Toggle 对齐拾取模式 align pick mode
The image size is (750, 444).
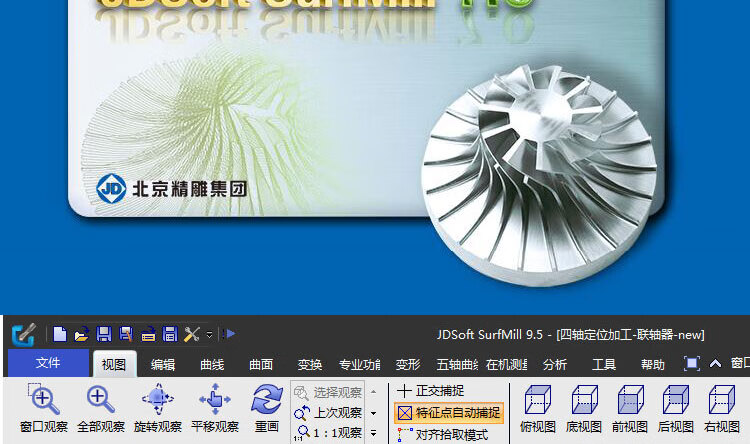(442, 434)
